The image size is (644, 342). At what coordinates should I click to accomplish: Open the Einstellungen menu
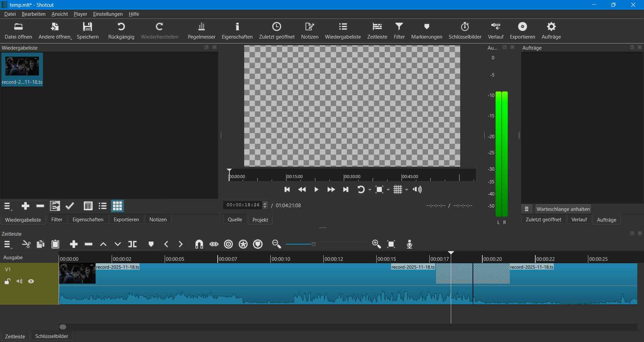point(108,14)
